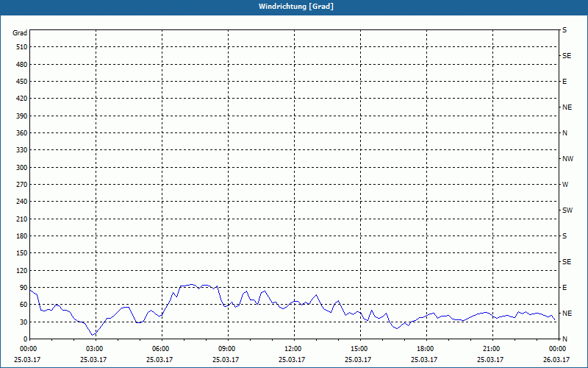Click the 06:00 time label
The width and height of the screenshot is (588, 368).
coord(162,348)
